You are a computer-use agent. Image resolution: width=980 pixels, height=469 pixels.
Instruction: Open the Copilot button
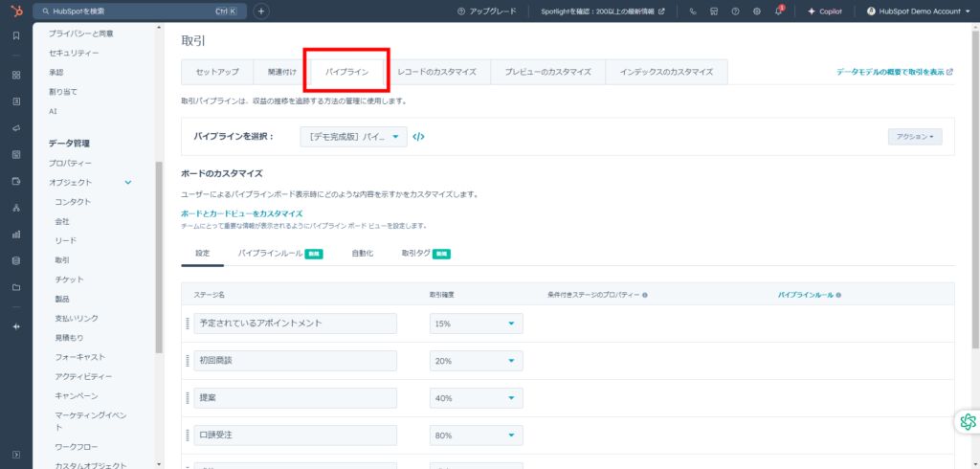[825, 11]
